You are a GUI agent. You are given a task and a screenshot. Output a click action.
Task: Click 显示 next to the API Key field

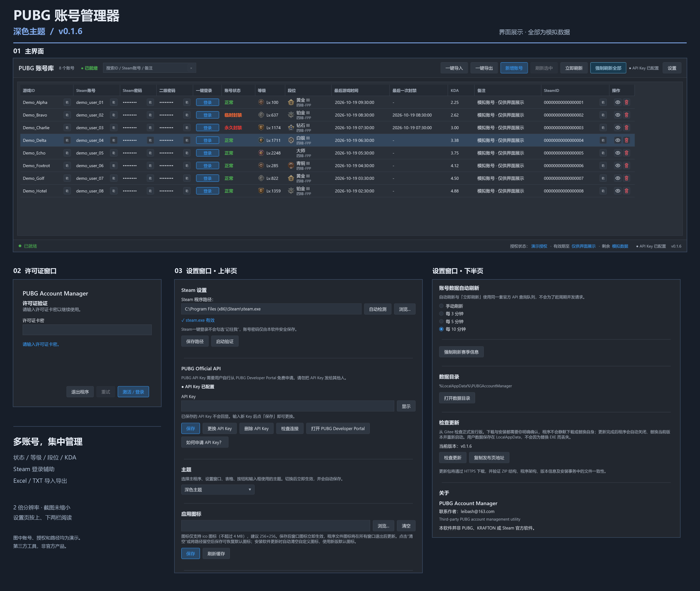coord(406,406)
